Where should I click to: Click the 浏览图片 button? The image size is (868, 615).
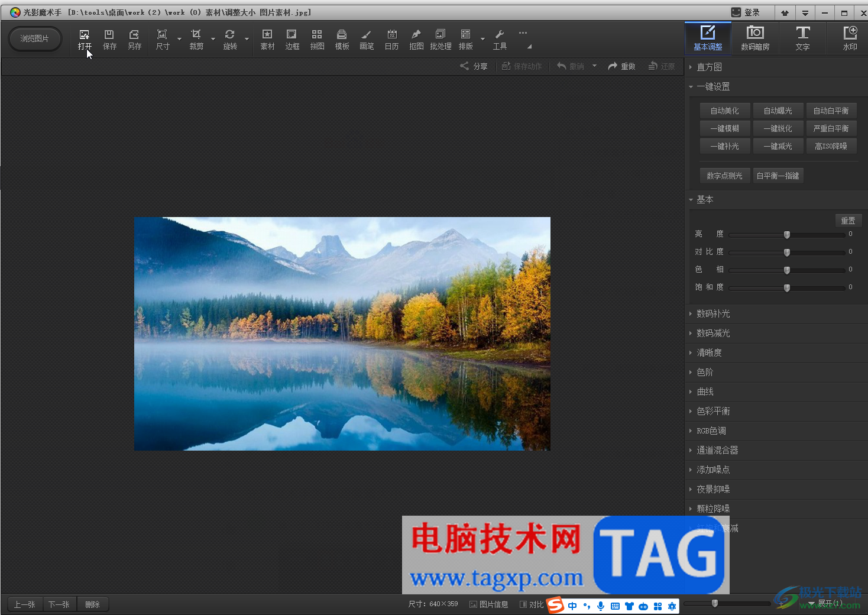point(35,38)
